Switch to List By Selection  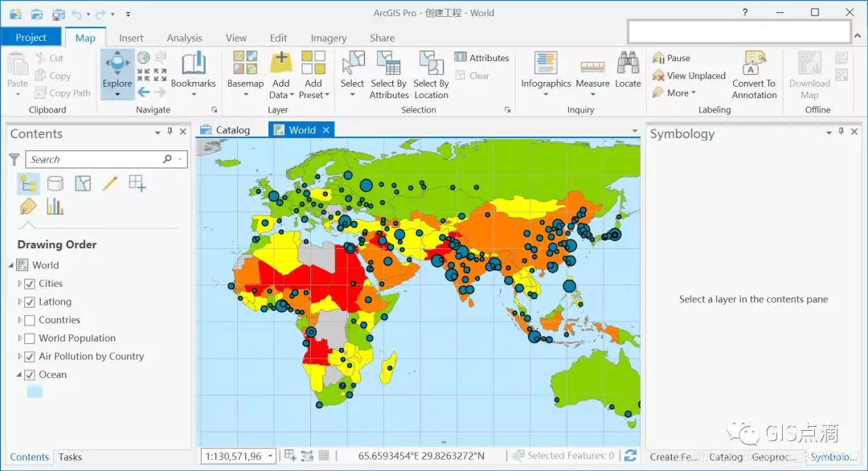pos(83,183)
